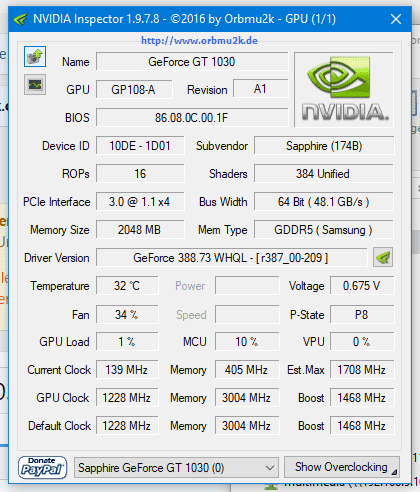Click the P-State value P8

pyautogui.click(x=362, y=314)
